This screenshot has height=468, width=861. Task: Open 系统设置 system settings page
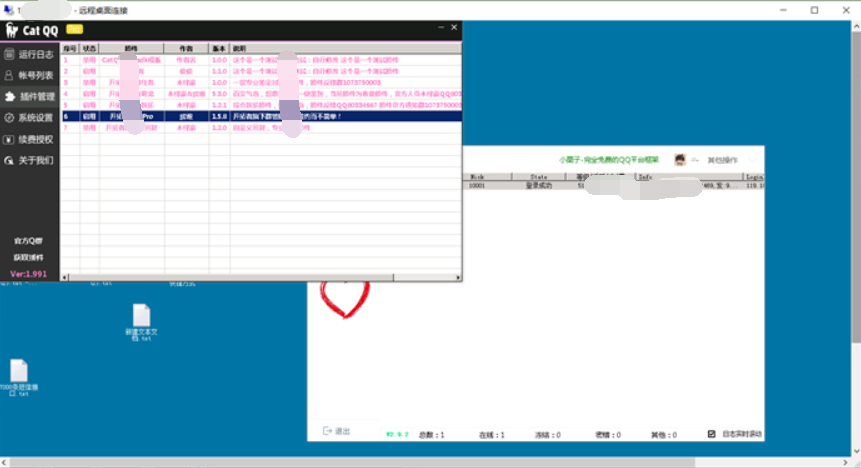coord(30,118)
